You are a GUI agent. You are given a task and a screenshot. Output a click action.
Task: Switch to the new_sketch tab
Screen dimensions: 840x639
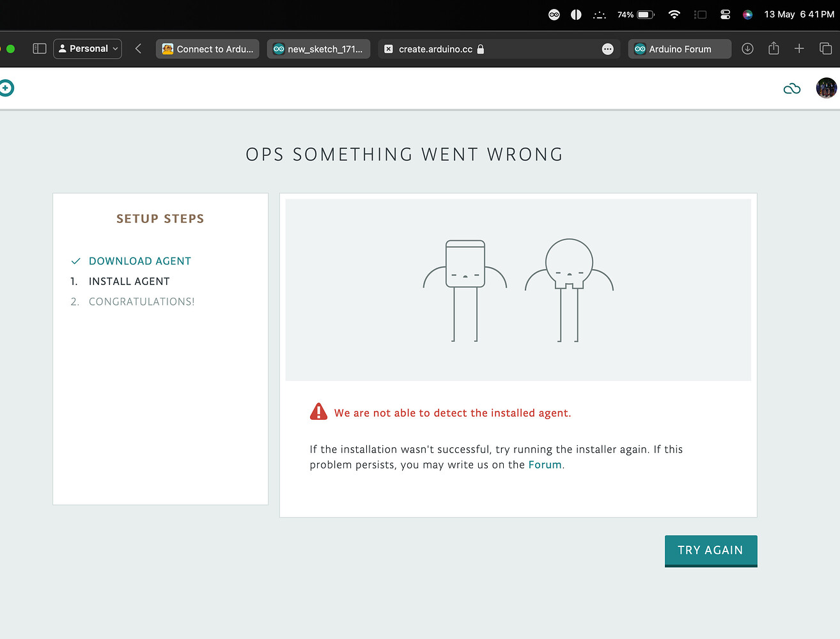coord(318,49)
